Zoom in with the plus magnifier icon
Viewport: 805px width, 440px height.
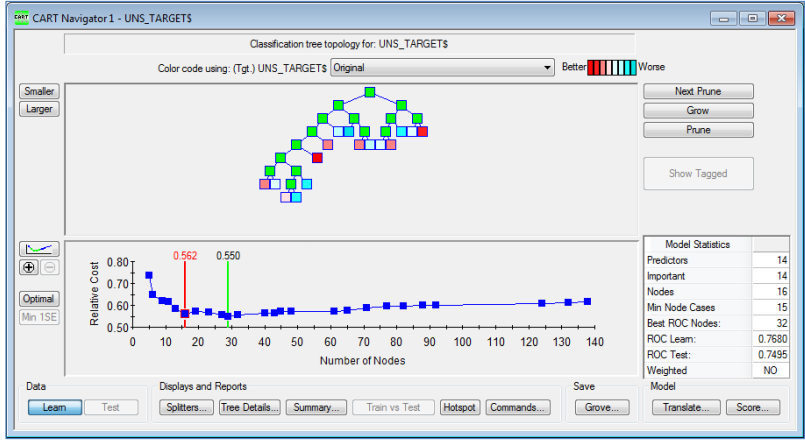[29, 267]
